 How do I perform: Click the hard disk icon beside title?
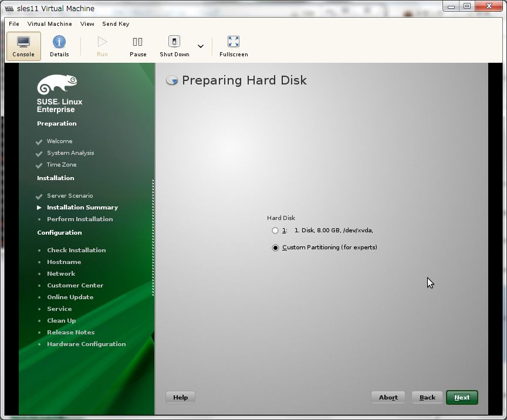[172, 80]
